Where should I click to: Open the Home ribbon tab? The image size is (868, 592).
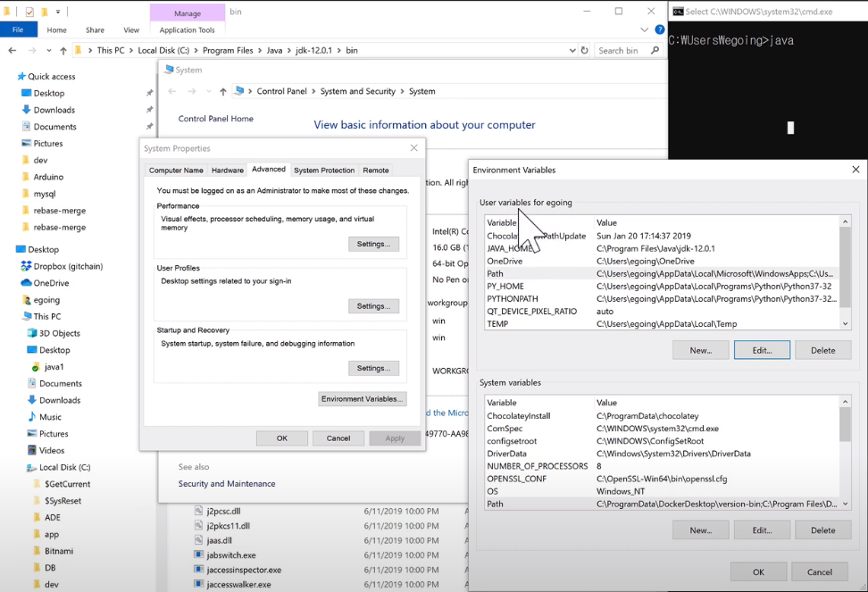tap(56, 29)
